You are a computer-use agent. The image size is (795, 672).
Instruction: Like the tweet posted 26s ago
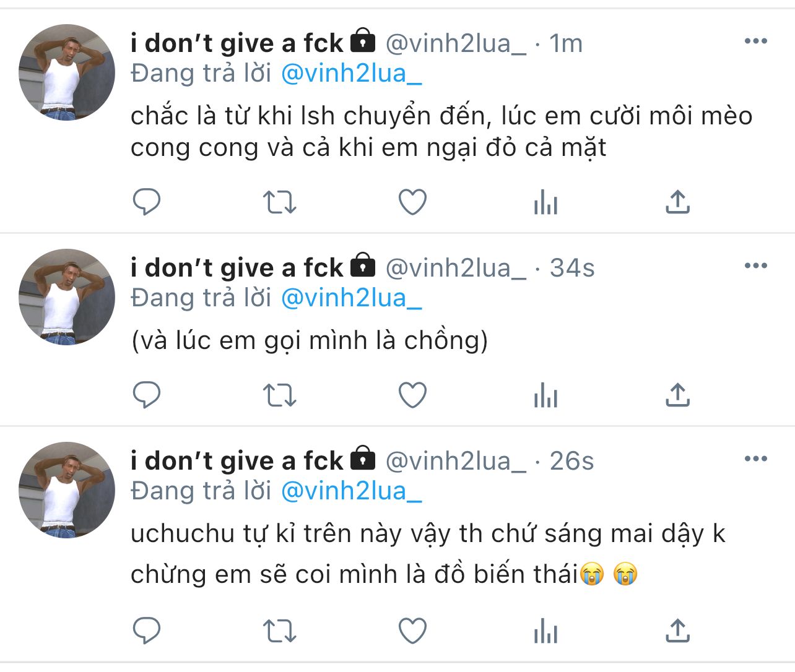click(412, 631)
